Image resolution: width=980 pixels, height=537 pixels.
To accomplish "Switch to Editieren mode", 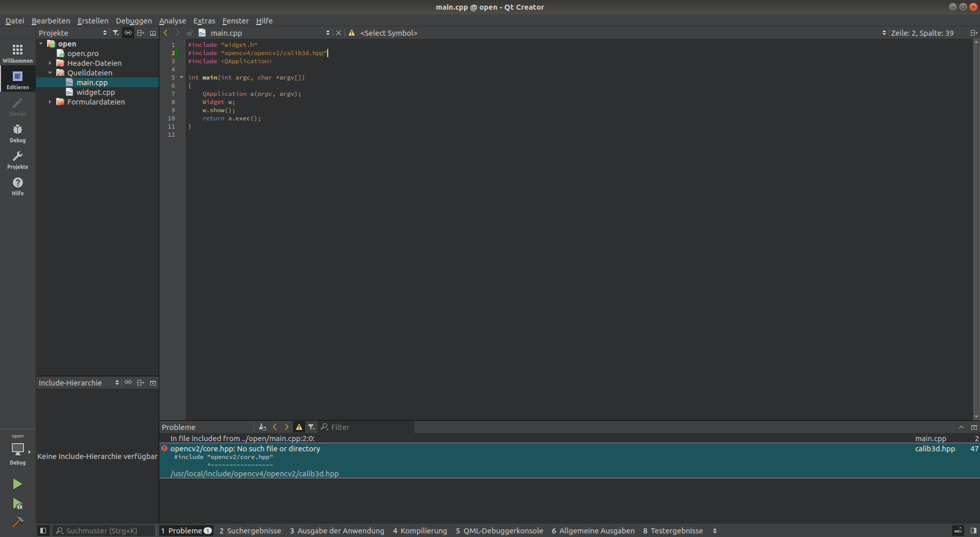I will (x=17, y=80).
